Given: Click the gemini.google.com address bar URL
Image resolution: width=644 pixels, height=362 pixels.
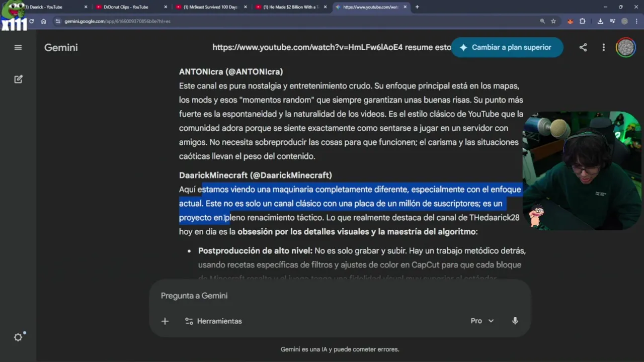Looking at the screenshot, I should pyautogui.click(x=117, y=21).
